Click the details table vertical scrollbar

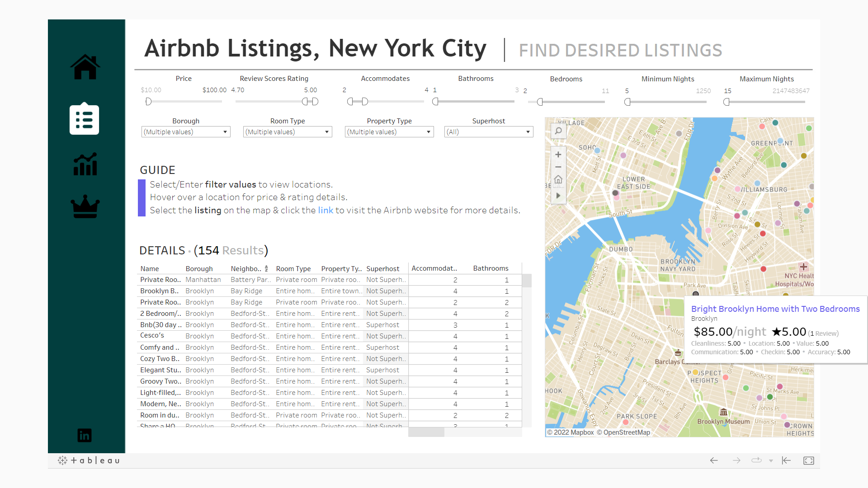pyautogui.click(x=527, y=281)
